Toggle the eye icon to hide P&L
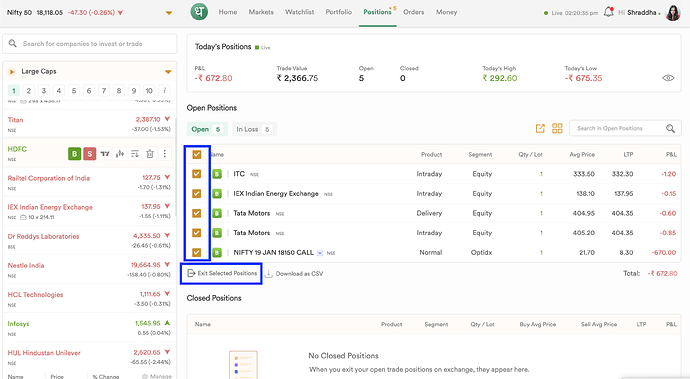The width and height of the screenshot is (690, 379). pos(668,78)
